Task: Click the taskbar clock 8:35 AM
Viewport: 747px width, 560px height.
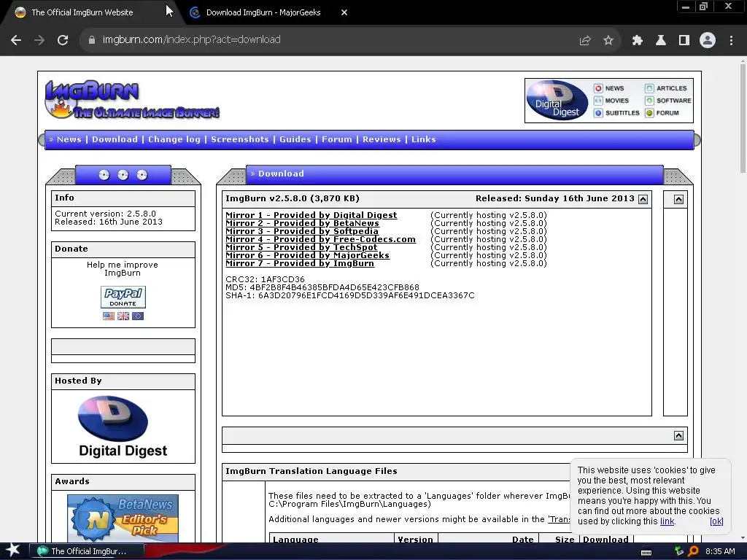Action: click(720, 551)
